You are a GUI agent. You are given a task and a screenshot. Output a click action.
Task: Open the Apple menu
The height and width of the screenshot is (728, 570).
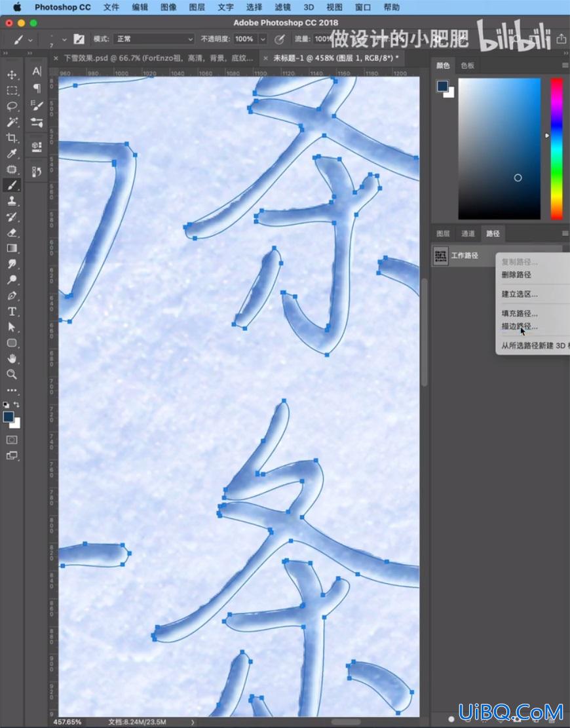(x=17, y=7)
